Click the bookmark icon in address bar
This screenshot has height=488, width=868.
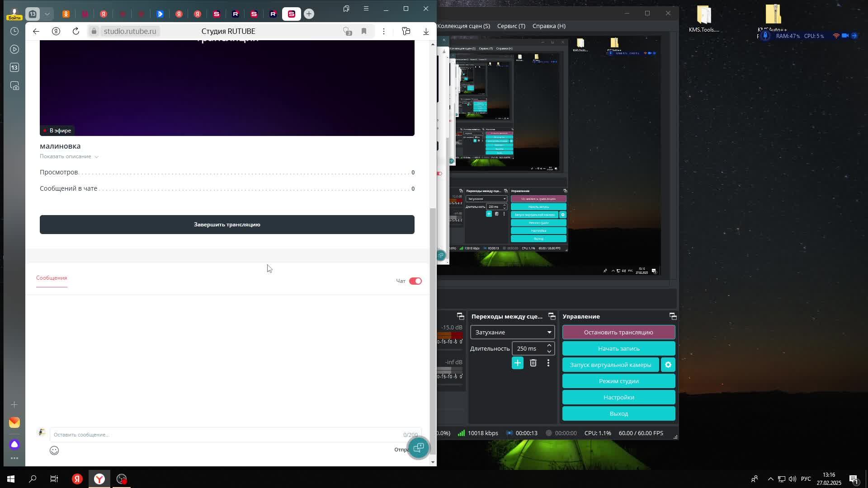364,31
